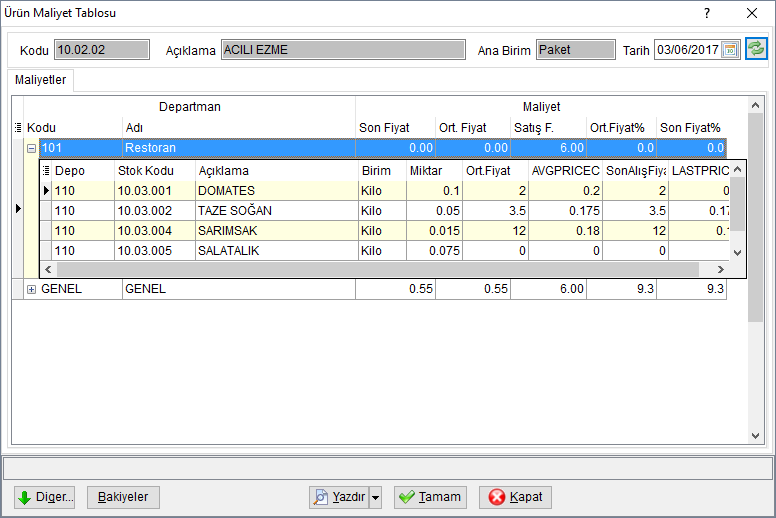The width and height of the screenshot is (776, 518).
Task: Click the Ort. Fiyat column header
Action: point(473,128)
